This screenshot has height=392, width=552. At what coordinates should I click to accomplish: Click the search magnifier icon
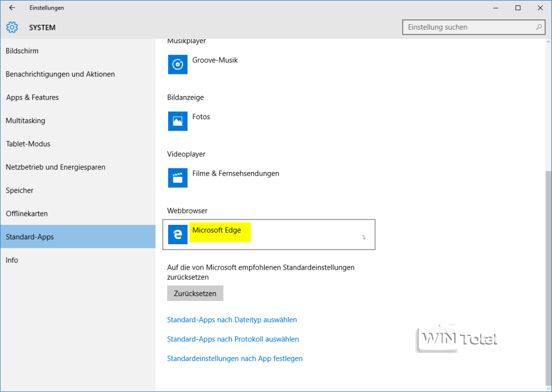click(x=539, y=27)
